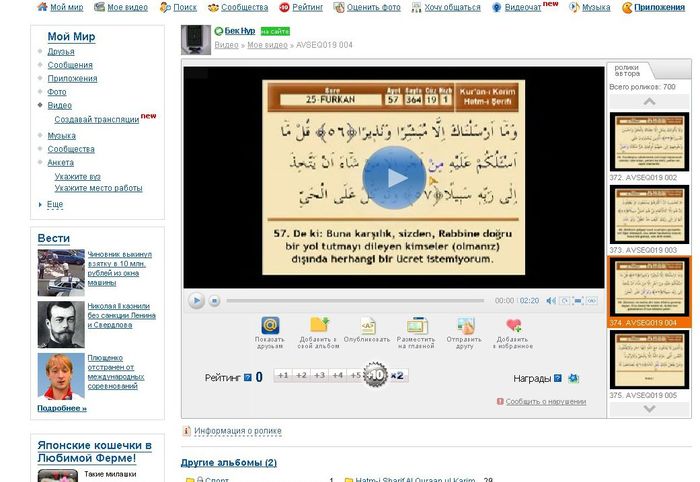The image size is (700, 482).
Task: Switch the player to fullscreen mode
Action: (x=578, y=301)
